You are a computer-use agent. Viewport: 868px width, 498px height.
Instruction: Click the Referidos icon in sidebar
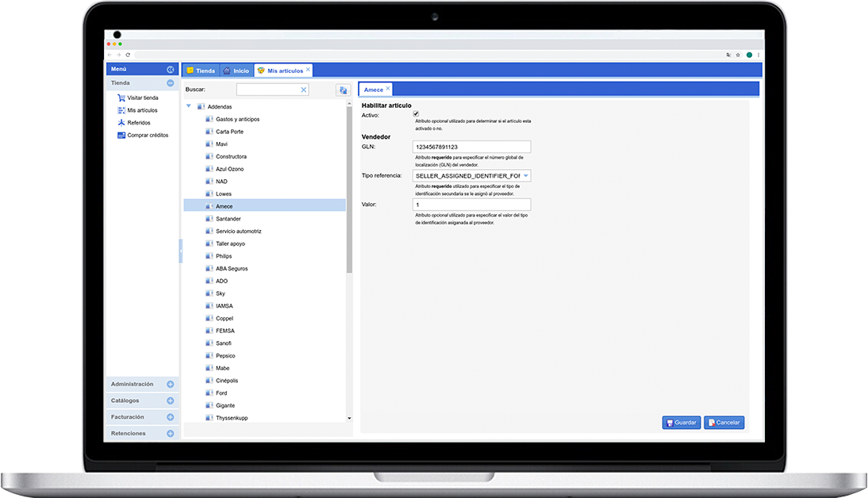coord(121,123)
